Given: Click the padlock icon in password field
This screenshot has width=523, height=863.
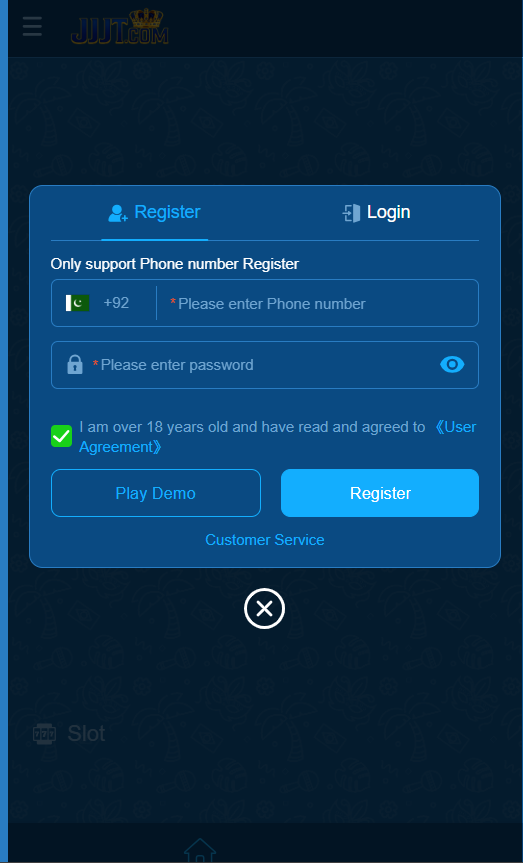Looking at the screenshot, I should pos(75,365).
